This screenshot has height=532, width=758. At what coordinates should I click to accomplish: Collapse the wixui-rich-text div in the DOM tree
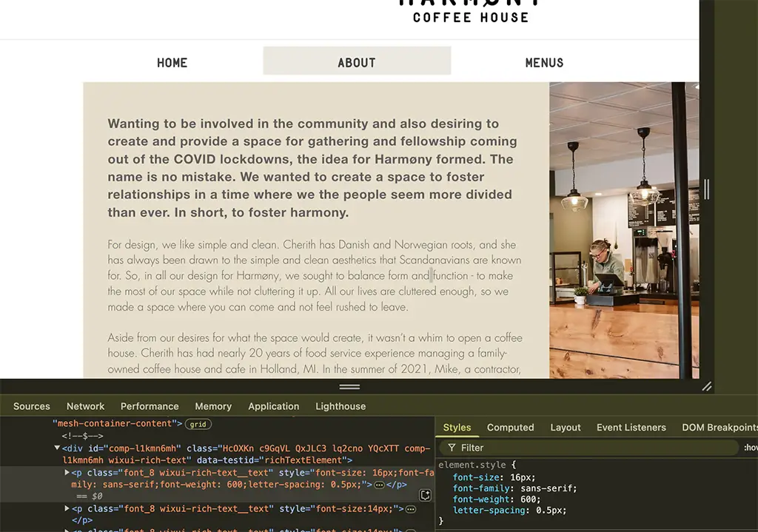pyautogui.click(x=57, y=448)
